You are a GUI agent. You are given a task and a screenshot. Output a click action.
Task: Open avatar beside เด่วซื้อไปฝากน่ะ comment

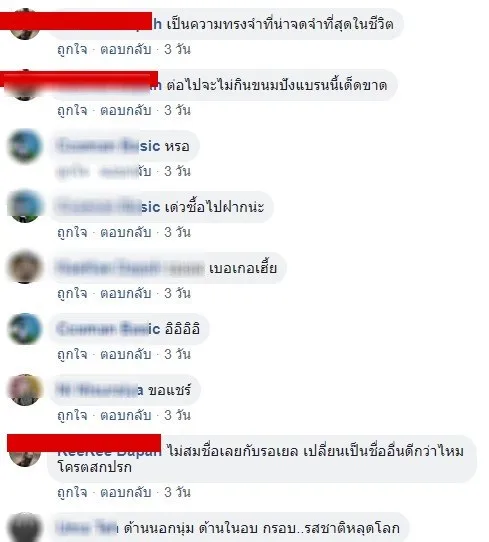pos(25,206)
